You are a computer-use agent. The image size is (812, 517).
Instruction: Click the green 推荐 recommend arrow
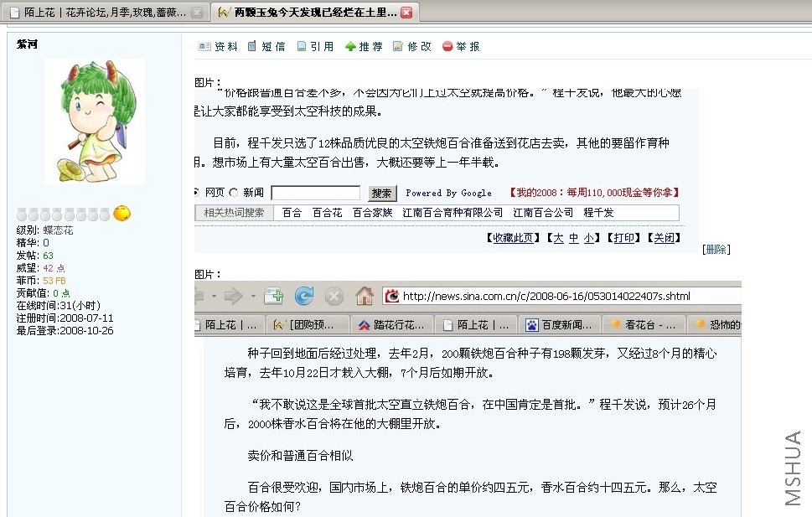click(350, 47)
